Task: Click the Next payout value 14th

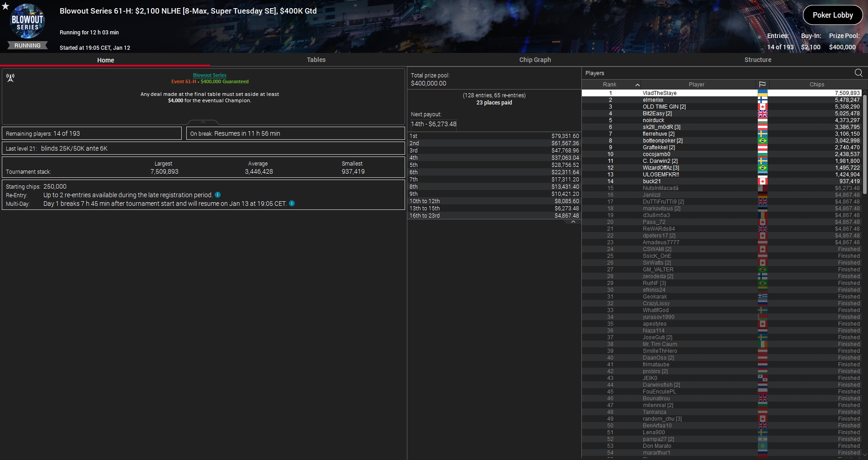Action: (x=434, y=124)
